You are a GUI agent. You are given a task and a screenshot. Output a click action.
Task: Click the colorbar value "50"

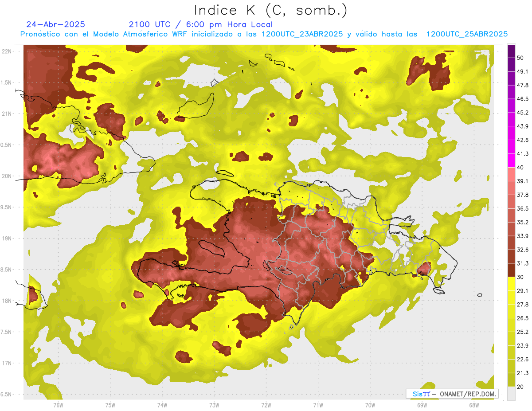[520, 58]
